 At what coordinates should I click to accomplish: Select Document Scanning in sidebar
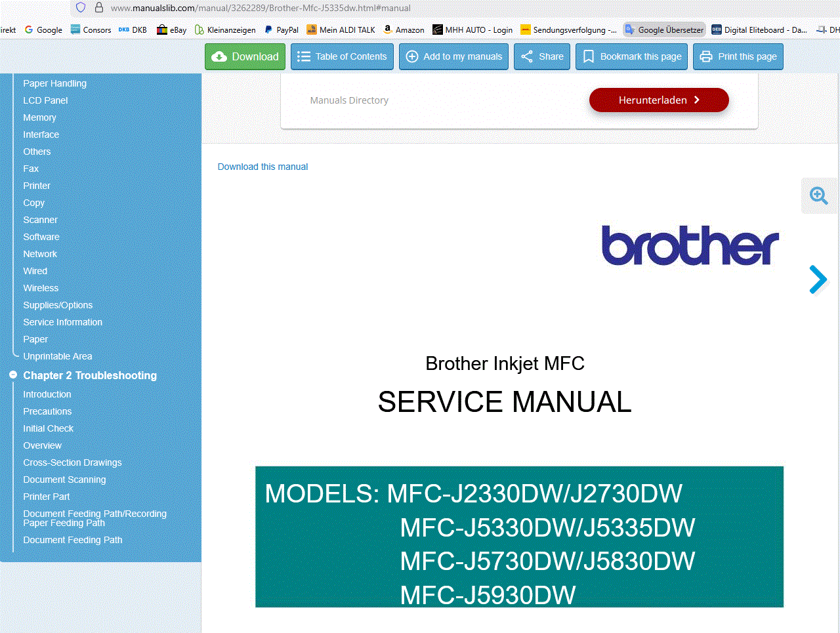[64, 480]
